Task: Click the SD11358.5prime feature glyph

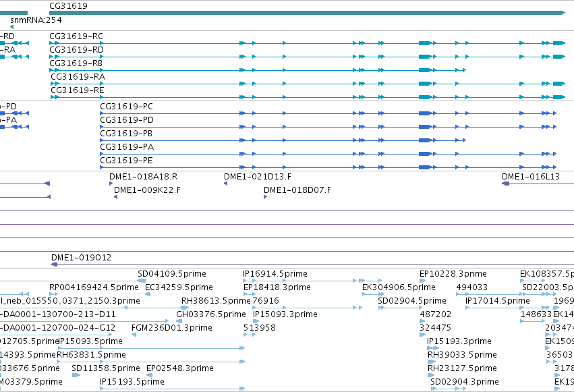Action: 76,375
